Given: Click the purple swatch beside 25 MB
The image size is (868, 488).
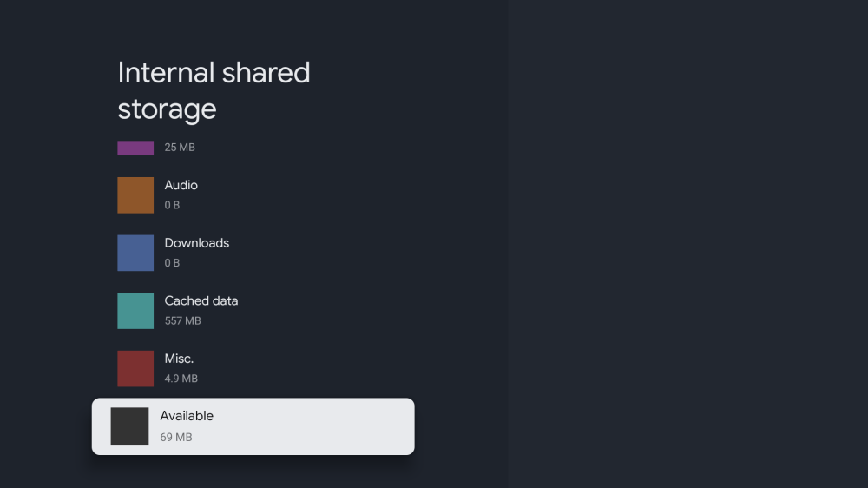Looking at the screenshot, I should 135,148.
